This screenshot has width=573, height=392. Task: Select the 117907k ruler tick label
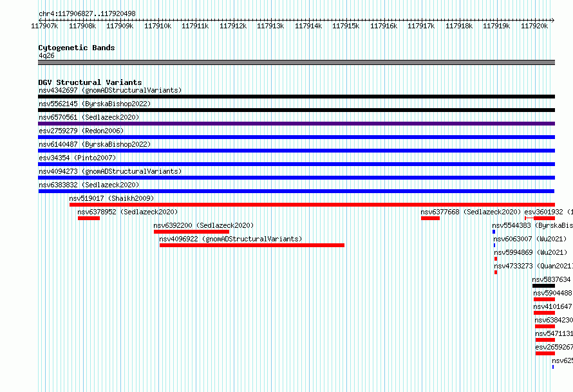[x=44, y=26]
